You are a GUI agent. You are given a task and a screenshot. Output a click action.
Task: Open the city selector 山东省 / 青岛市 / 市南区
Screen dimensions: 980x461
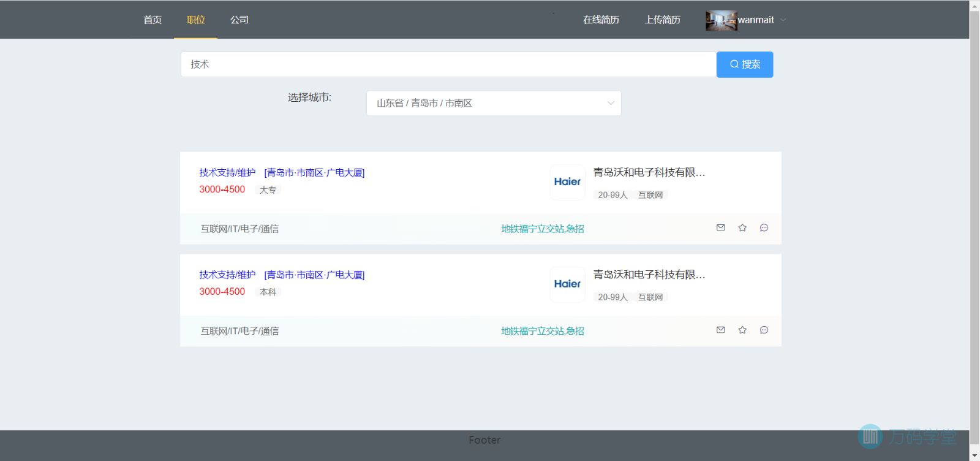pos(494,103)
